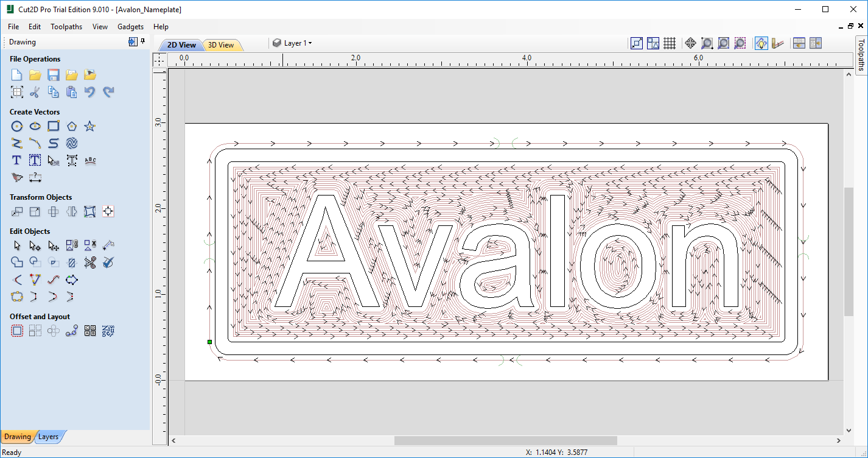868x458 pixels.
Task: Open the Toolpaths menu
Action: pyautogui.click(x=66, y=27)
